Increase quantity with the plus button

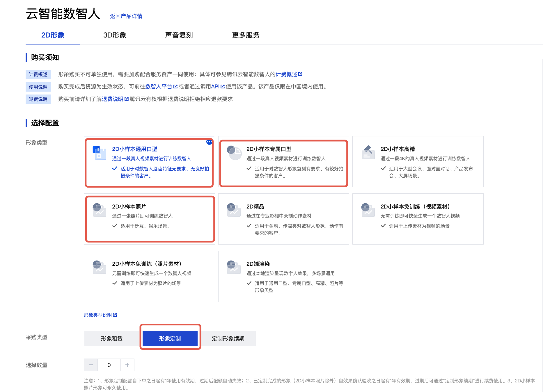pyautogui.click(x=127, y=365)
